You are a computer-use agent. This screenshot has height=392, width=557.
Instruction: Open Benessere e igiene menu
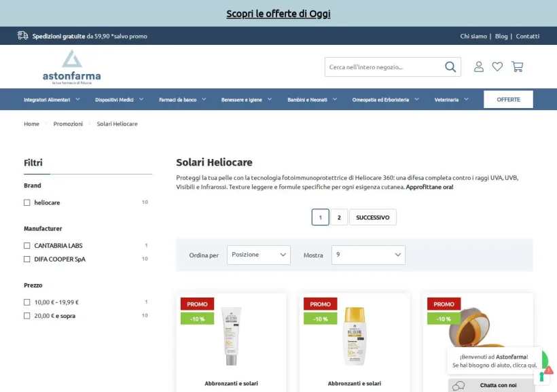click(x=242, y=100)
